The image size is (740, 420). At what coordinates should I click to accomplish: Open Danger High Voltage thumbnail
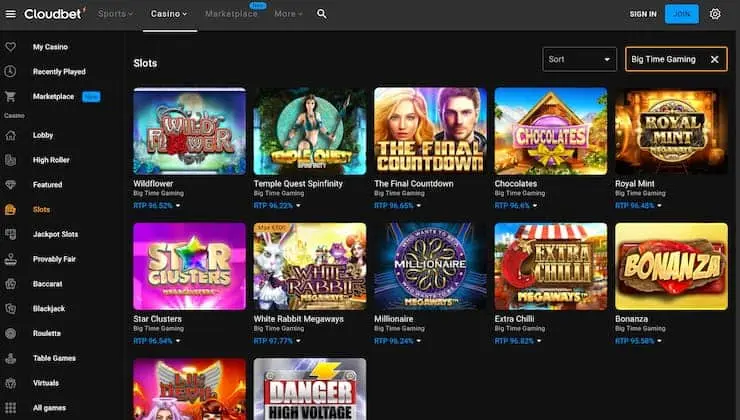(310, 389)
